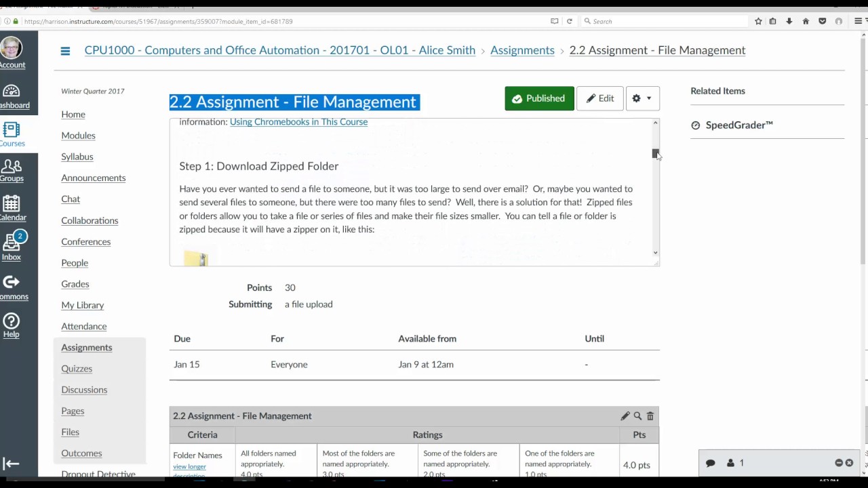The height and width of the screenshot is (488, 868).
Task: Focus the browser Search field
Action: (x=665, y=21)
